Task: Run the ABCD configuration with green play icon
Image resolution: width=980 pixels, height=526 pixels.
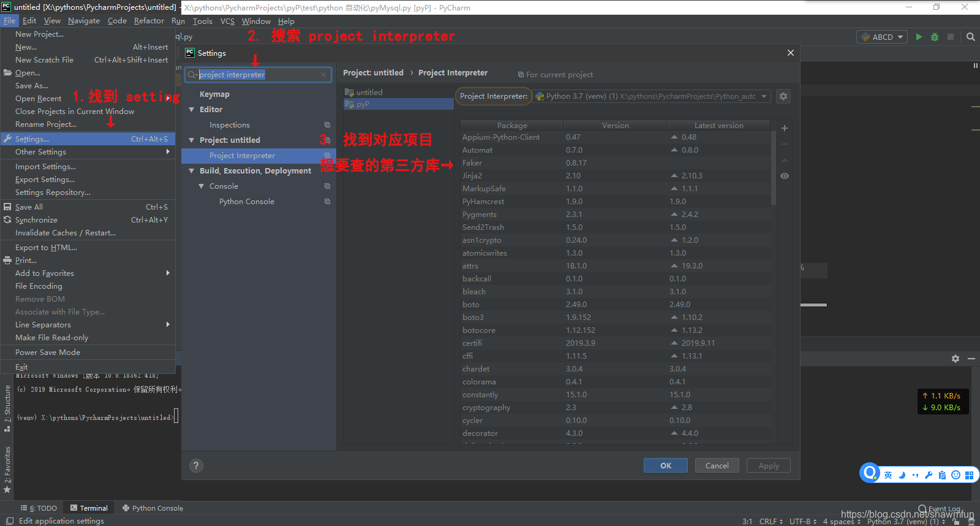Action: coord(919,37)
